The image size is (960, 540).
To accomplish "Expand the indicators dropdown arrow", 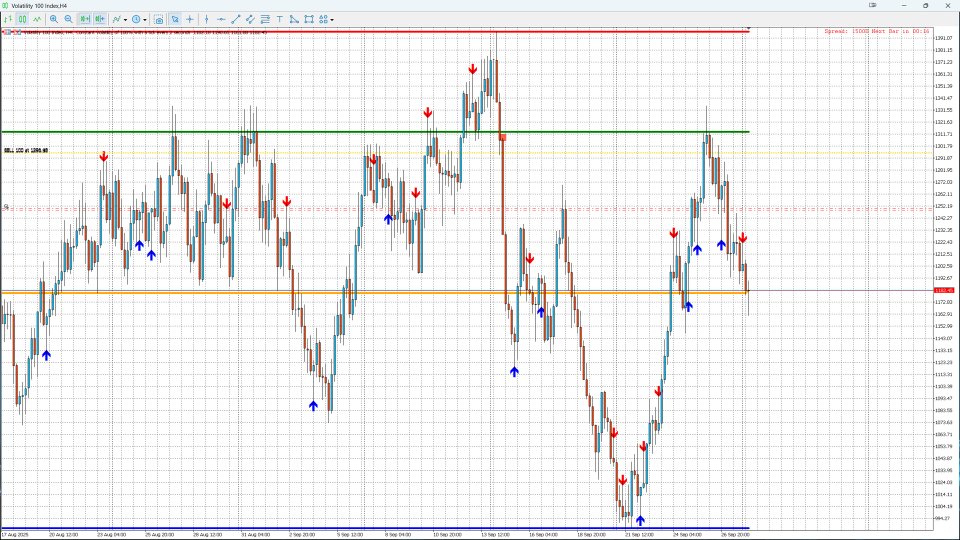I will 126,20.
